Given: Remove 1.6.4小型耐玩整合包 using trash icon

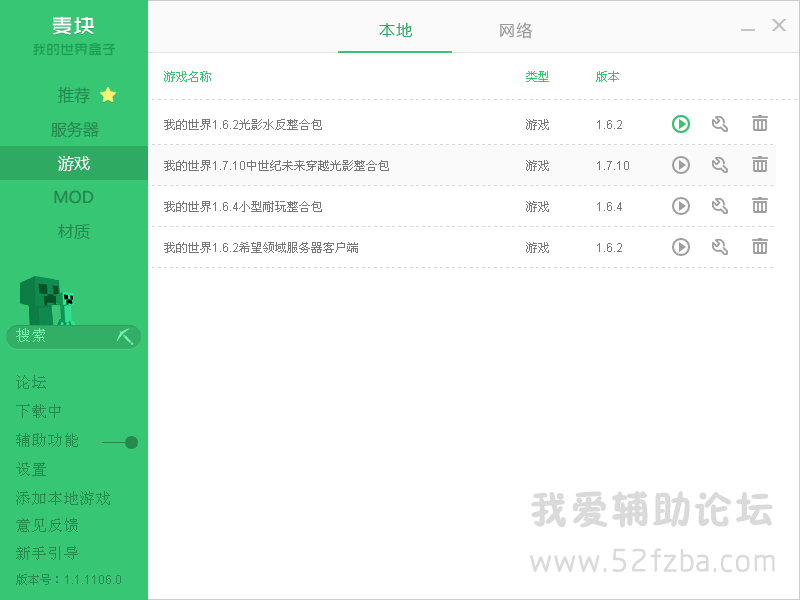Looking at the screenshot, I should (760, 206).
